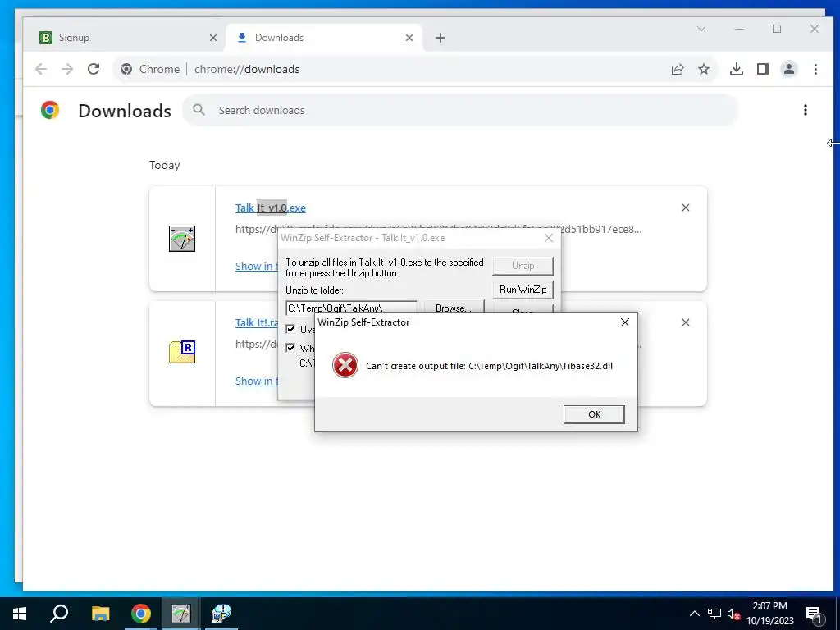The height and width of the screenshot is (630, 840).
Task: Click the Unzip to folder path field
Action: [351, 308]
